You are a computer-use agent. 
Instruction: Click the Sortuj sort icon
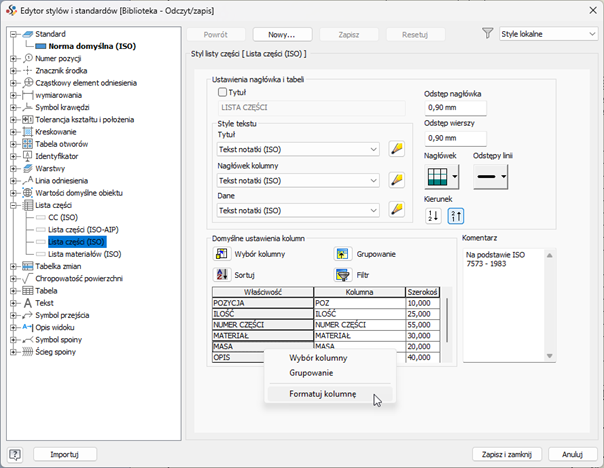point(223,274)
